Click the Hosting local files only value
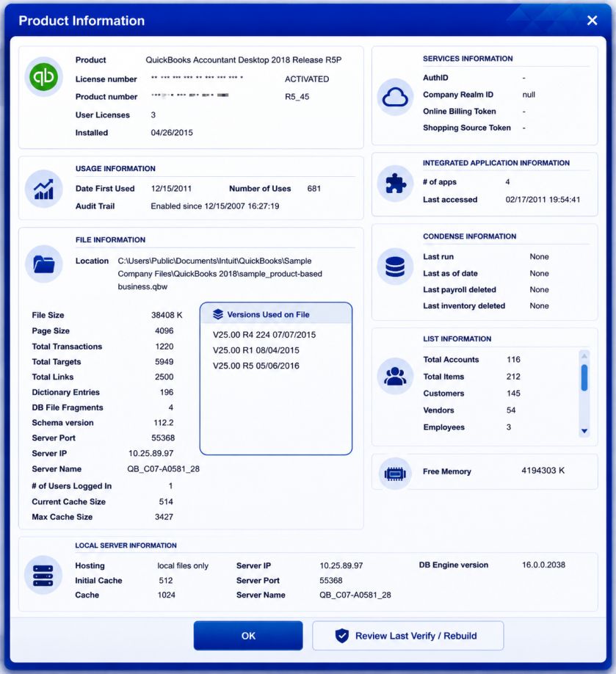 (183, 566)
